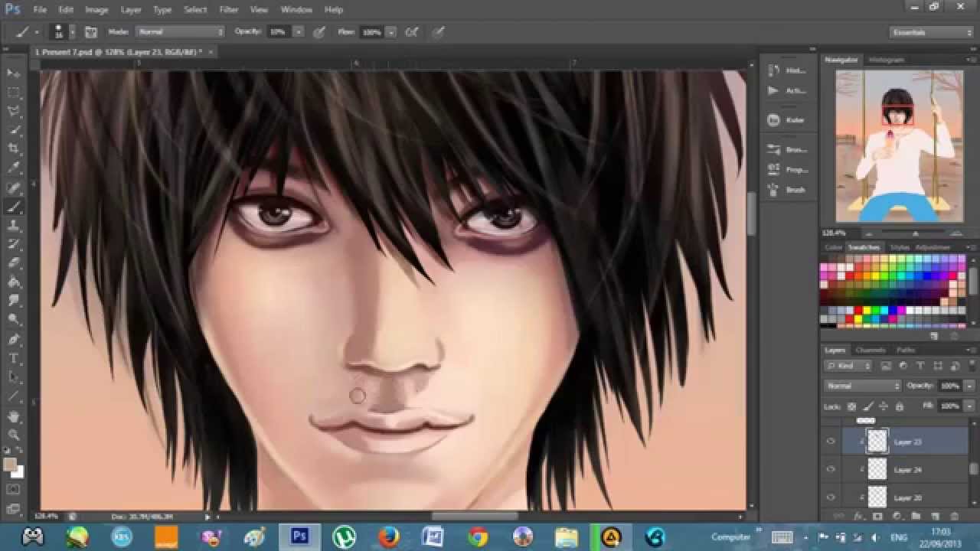The width and height of the screenshot is (980, 551).
Task: Open the File menu
Action: (40, 10)
